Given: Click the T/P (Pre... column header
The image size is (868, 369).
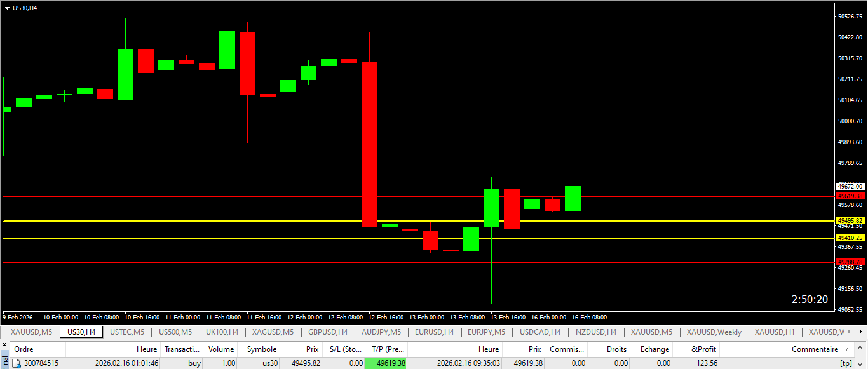Looking at the screenshot, I should (387, 349).
